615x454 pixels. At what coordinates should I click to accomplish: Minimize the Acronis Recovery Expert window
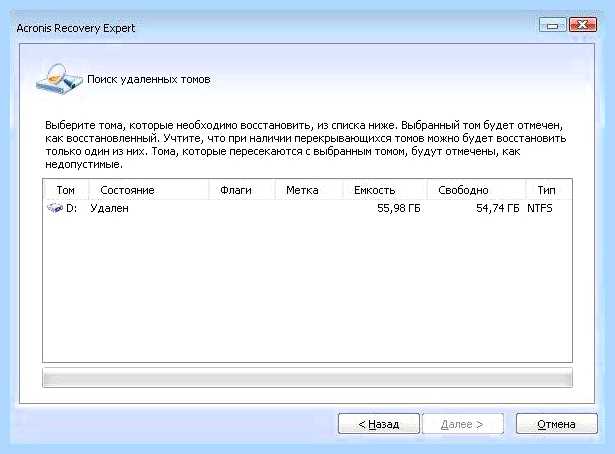click(x=553, y=25)
